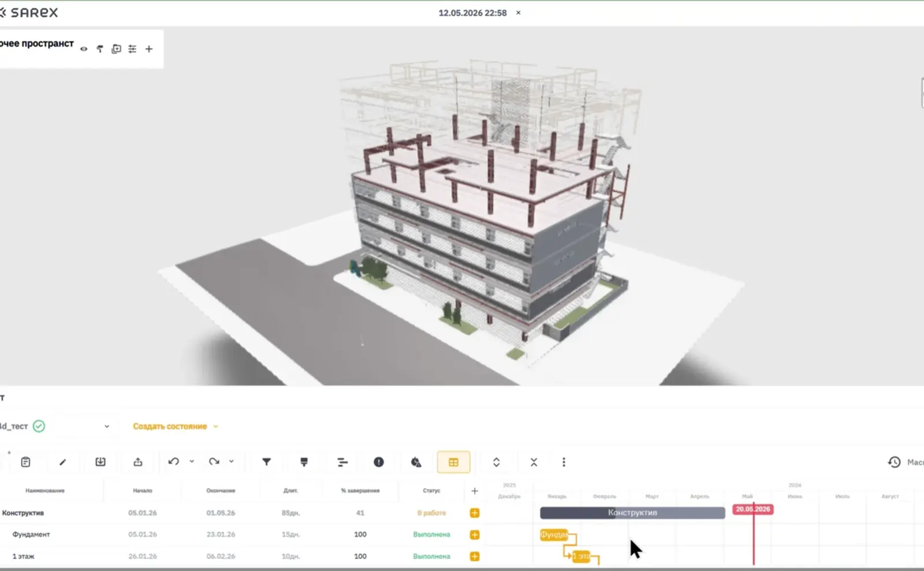Click the import download icon in schedule toolbar
The height and width of the screenshot is (571, 924).
[100, 462]
